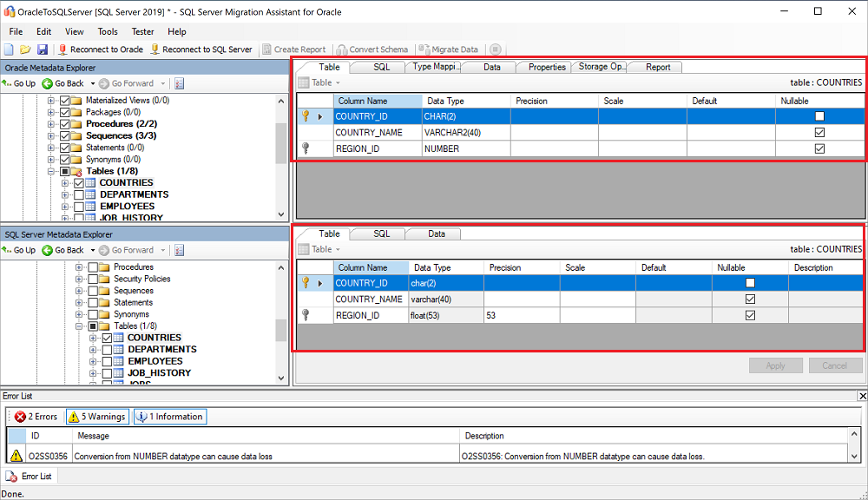The image size is (868, 500).
Task: Save project with the floppy disk icon
Action: tap(42, 49)
